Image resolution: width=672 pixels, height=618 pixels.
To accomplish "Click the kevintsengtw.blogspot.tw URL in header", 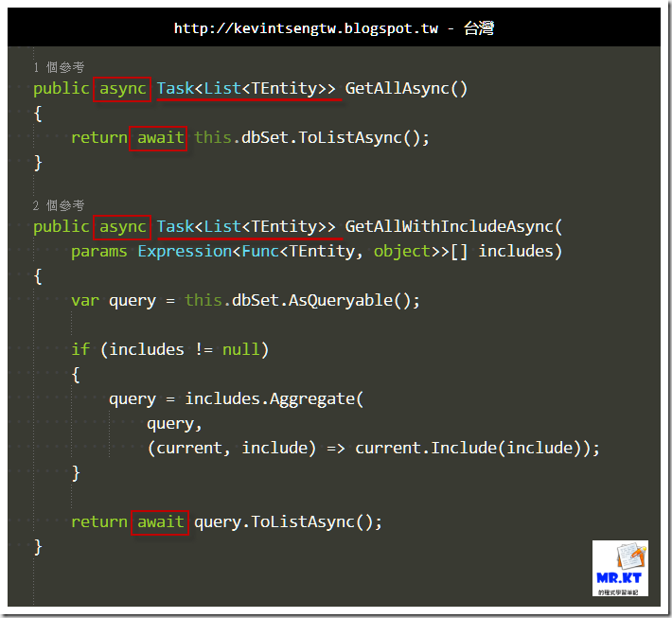I will point(306,28).
